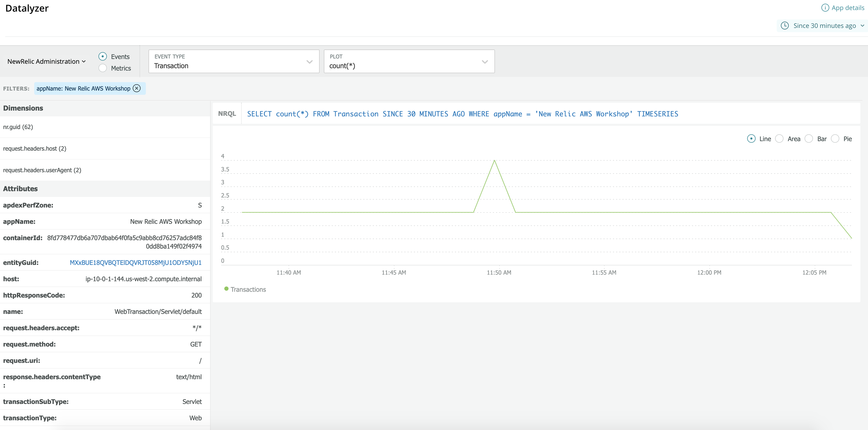The width and height of the screenshot is (868, 430).
Task: Click the 12:05 PM axis label
Action: [814, 273]
